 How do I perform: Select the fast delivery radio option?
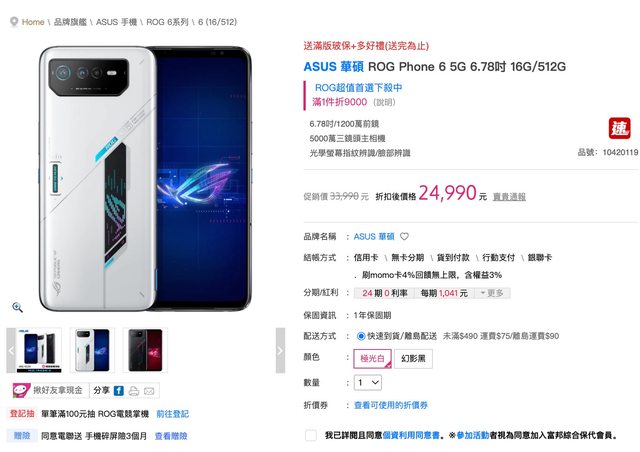click(x=361, y=336)
